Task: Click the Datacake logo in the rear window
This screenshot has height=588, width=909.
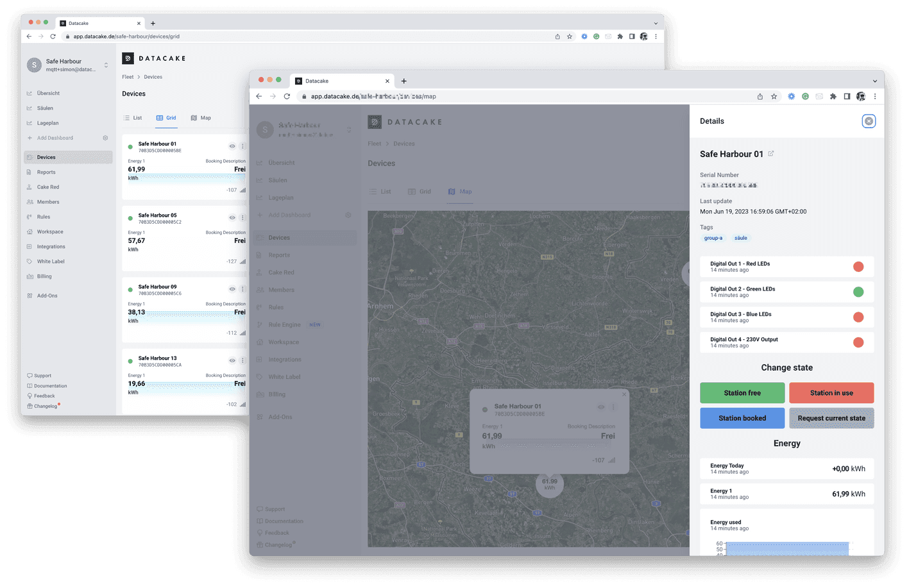Action: click(154, 58)
